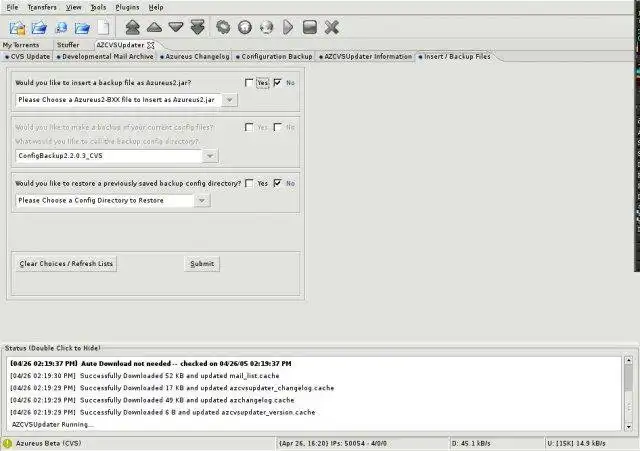This screenshot has height=451, width=640.
Task: Open the Developmental Mail Archive sub-tab
Action: pyautogui.click(x=105, y=57)
